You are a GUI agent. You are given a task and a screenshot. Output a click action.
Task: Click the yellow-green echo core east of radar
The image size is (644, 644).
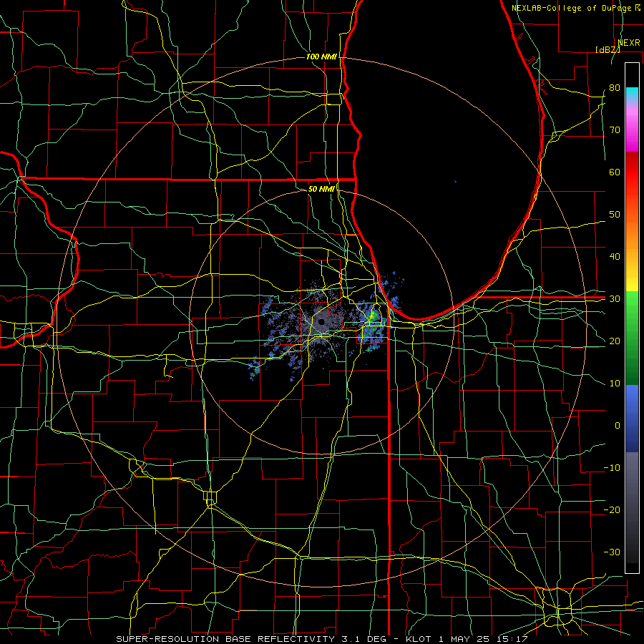click(x=373, y=316)
